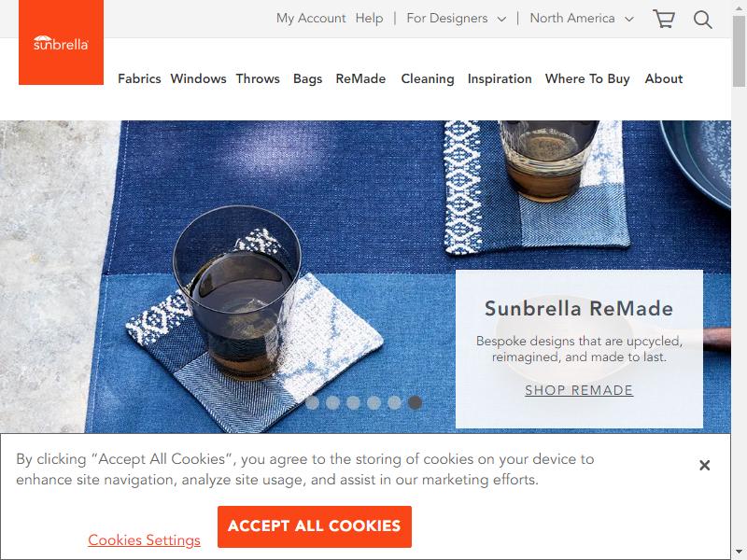Image resolution: width=747 pixels, height=560 pixels.
Task: Open My Account link
Action: point(311,19)
